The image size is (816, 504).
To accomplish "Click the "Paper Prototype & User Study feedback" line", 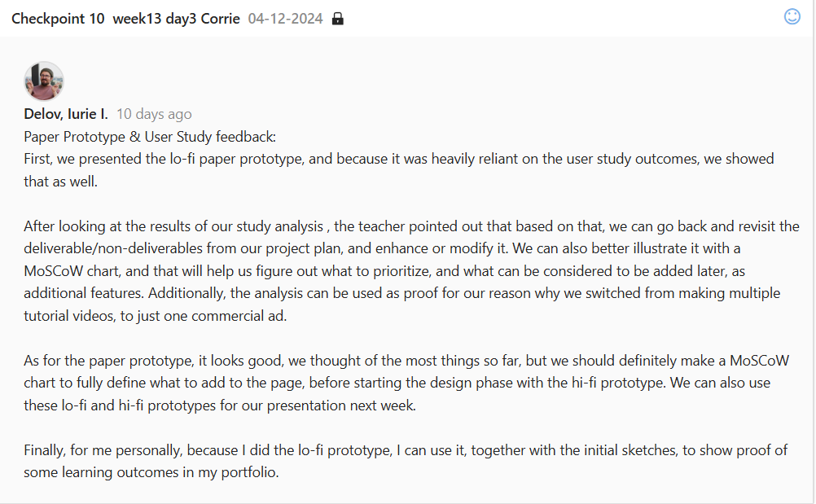I will click(150, 137).
